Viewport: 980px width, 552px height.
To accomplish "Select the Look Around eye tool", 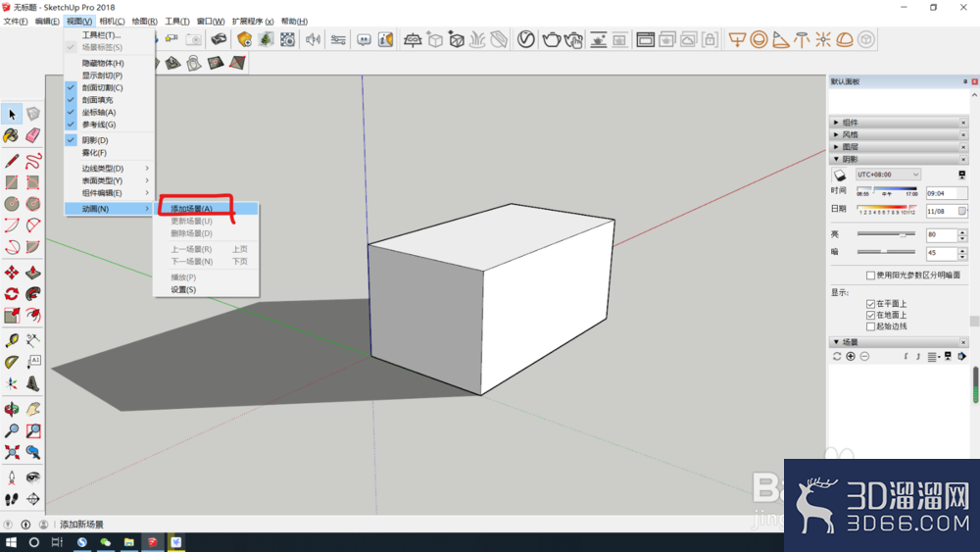I will (x=33, y=477).
